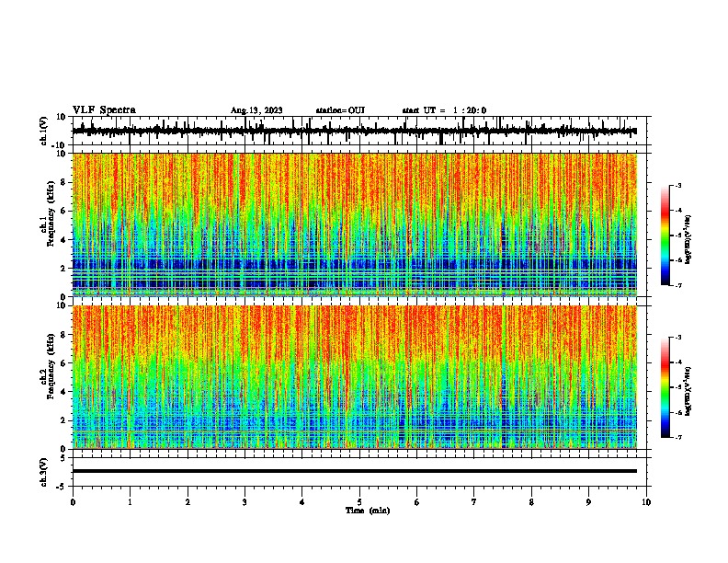Click the time axis tick label '4'
This screenshot has height=563, width=728.
click(302, 502)
